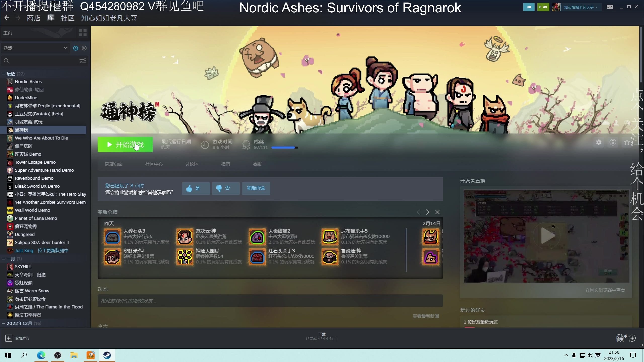644x362 pixels.
Task: Launch Microsoft Edge from the taskbar
Action: click(41, 355)
